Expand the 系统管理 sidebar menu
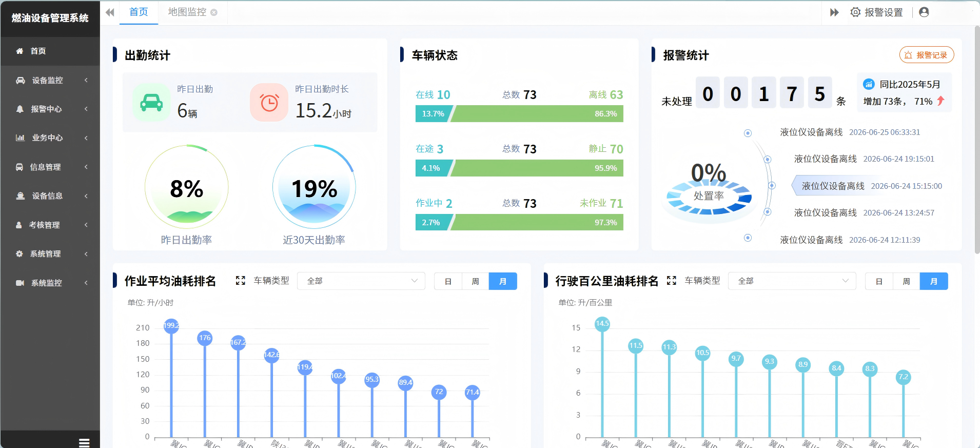This screenshot has height=448, width=980. coord(50,254)
